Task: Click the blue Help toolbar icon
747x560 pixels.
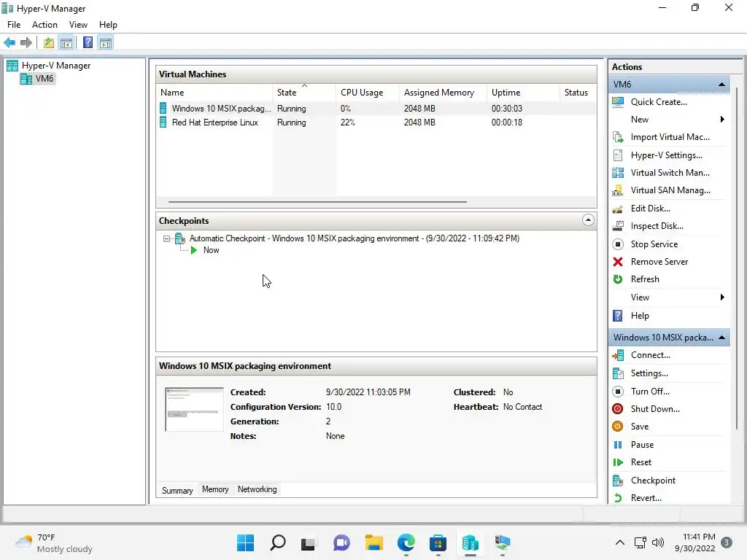Action: point(88,43)
